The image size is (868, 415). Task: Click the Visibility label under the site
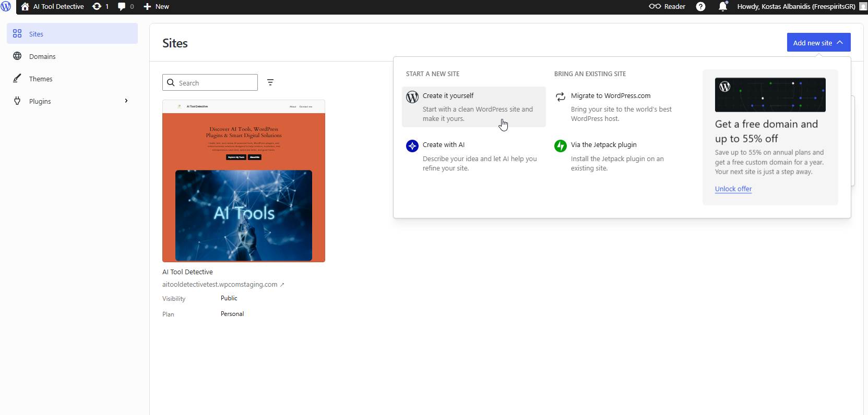pyautogui.click(x=174, y=299)
